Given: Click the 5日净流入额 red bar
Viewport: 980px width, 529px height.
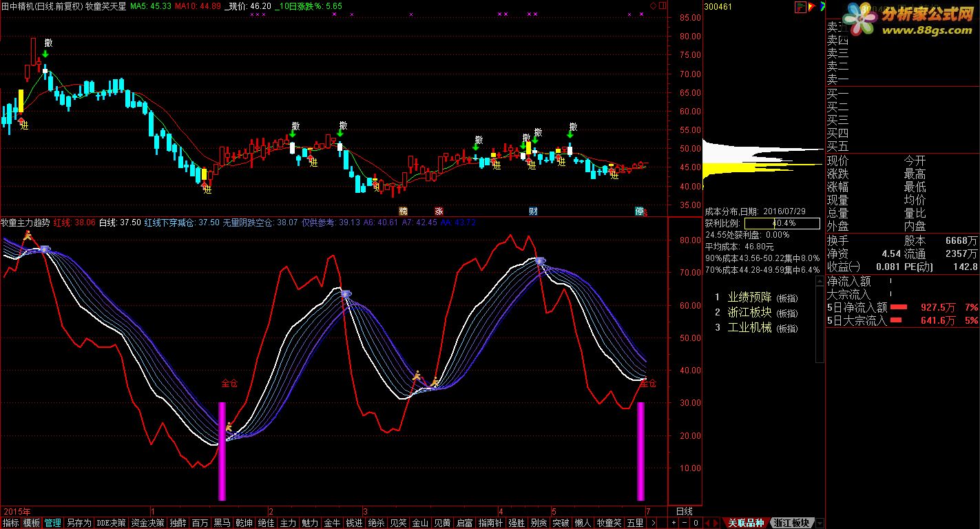Looking at the screenshot, I should tap(899, 307).
